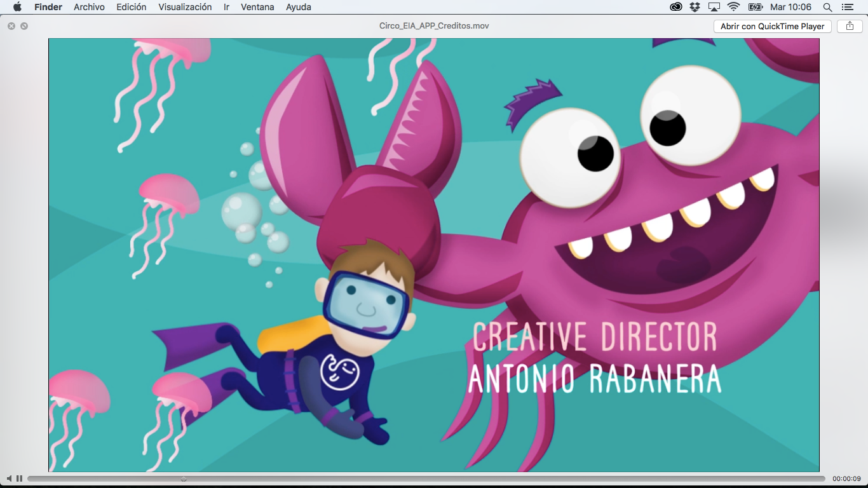Click the Circo_EIA_APP_Creditos.mov title
Viewport: 868px width, 488px height.
(x=434, y=26)
